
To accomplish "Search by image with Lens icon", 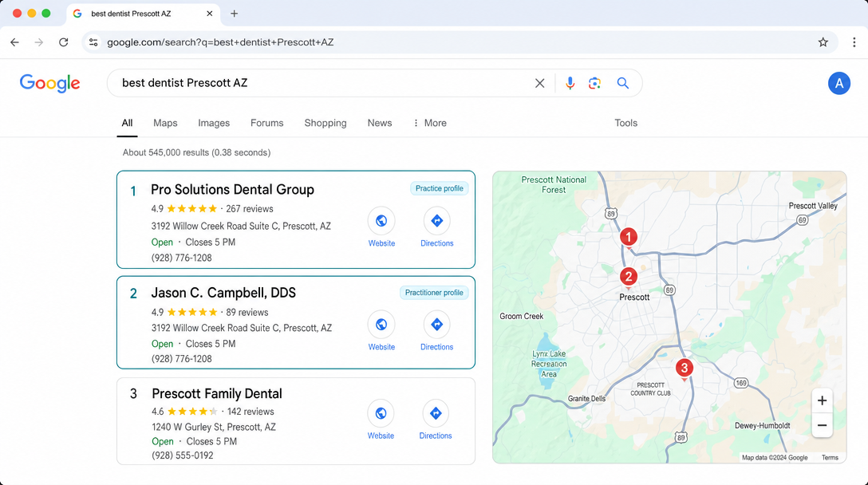I will pos(594,83).
